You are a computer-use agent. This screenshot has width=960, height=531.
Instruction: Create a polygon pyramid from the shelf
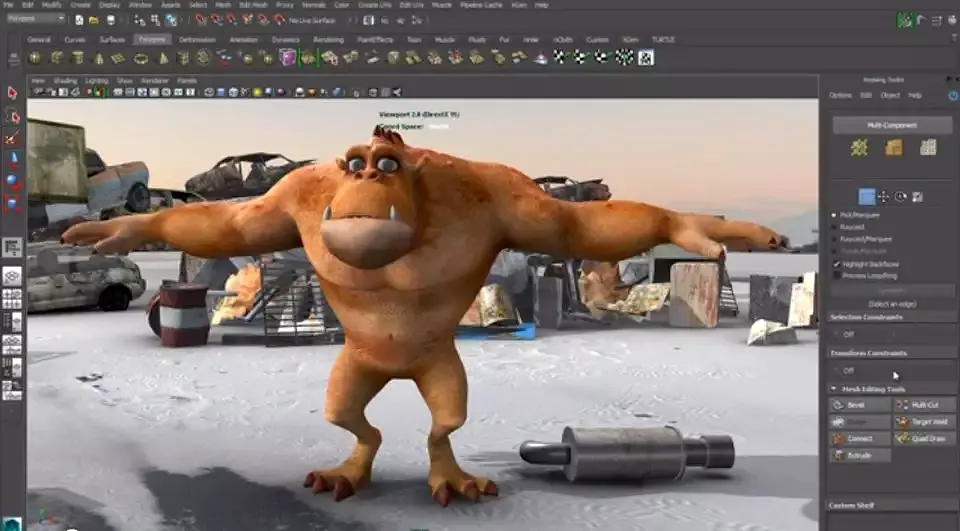click(x=163, y=58)
